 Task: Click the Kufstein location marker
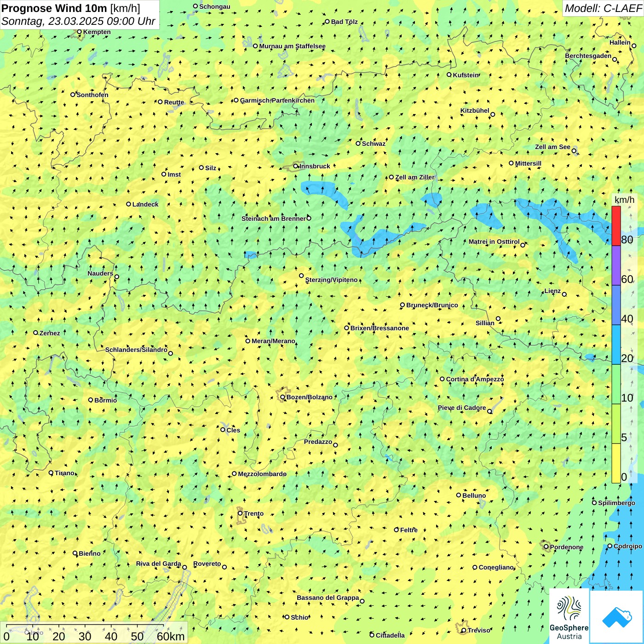point(449,75)
